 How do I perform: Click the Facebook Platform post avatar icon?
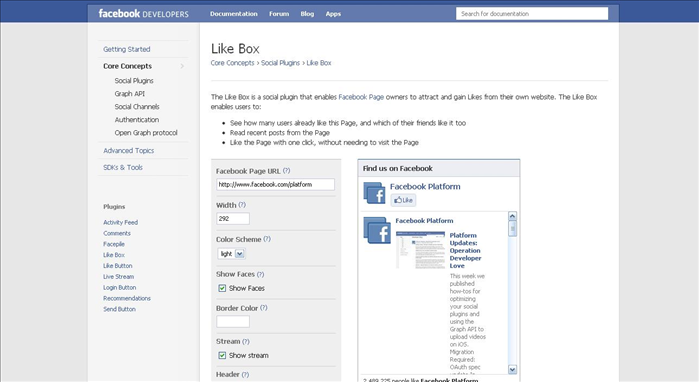click(377, 230)
